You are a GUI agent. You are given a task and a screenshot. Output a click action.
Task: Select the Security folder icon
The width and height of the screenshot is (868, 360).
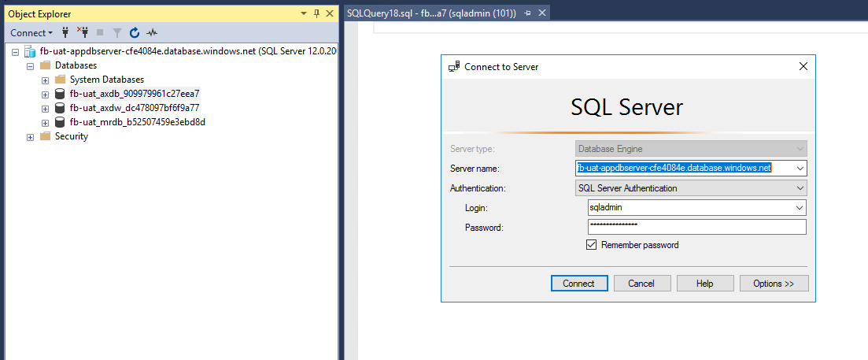coord(46,136)
